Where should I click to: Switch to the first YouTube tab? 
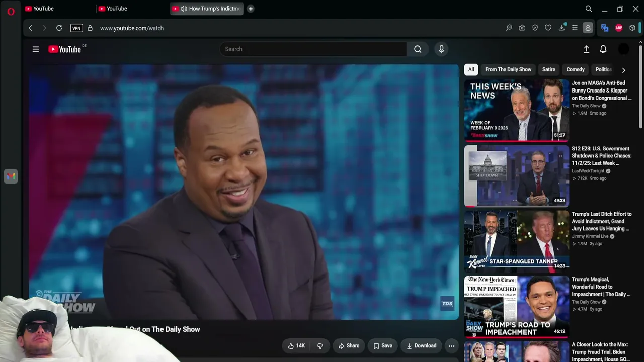click(58, 9)
